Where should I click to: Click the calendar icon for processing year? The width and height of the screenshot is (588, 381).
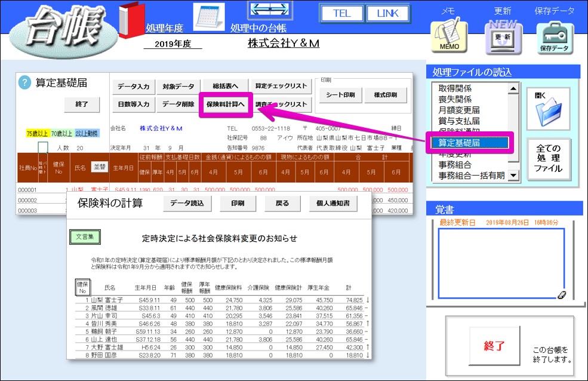pos(209,17)
